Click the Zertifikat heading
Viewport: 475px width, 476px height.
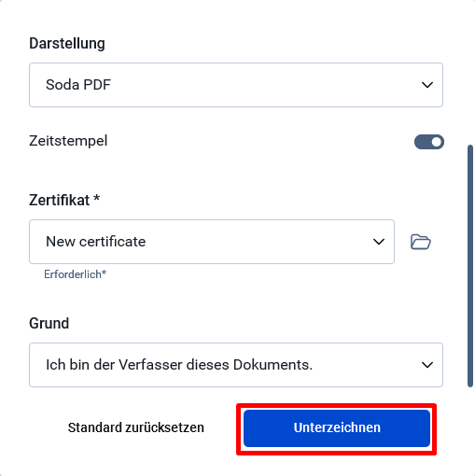60,200
